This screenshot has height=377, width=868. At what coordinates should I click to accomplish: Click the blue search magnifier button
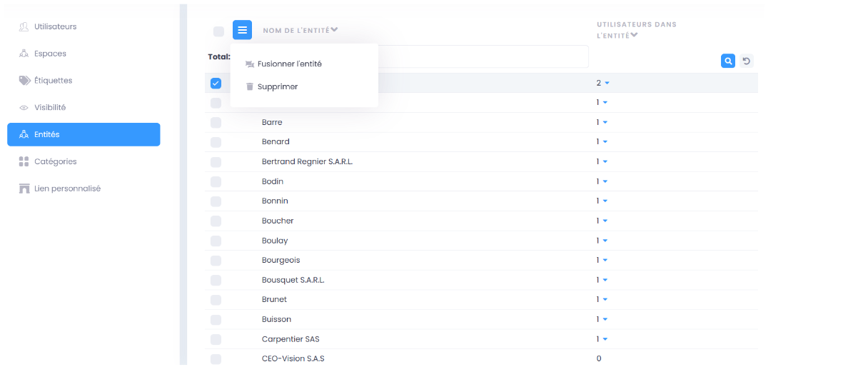728,61
